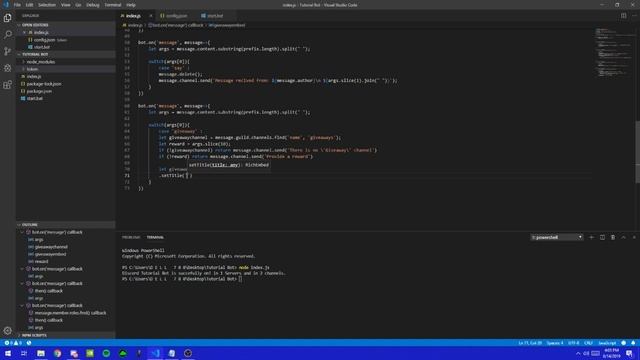Select giveawayembed in the Outline
The image size is (640, 360).
[x=50, y=254]
